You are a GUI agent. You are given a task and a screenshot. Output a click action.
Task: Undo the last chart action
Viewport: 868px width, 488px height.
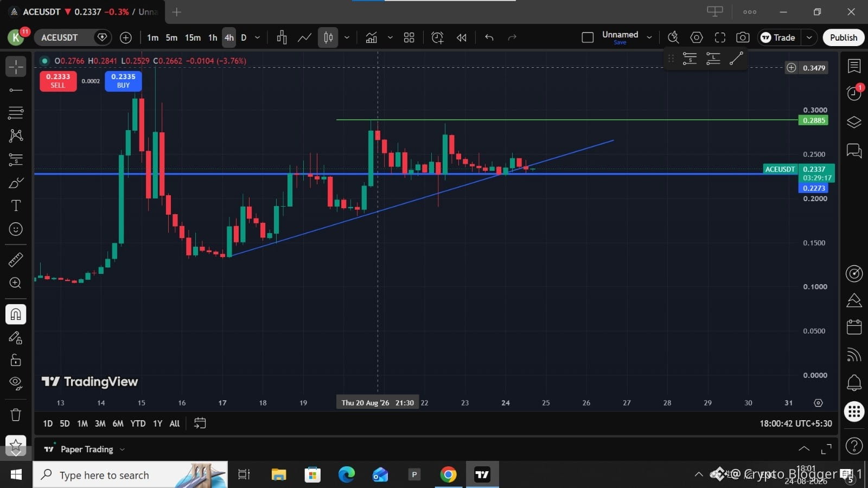point(489,37)
